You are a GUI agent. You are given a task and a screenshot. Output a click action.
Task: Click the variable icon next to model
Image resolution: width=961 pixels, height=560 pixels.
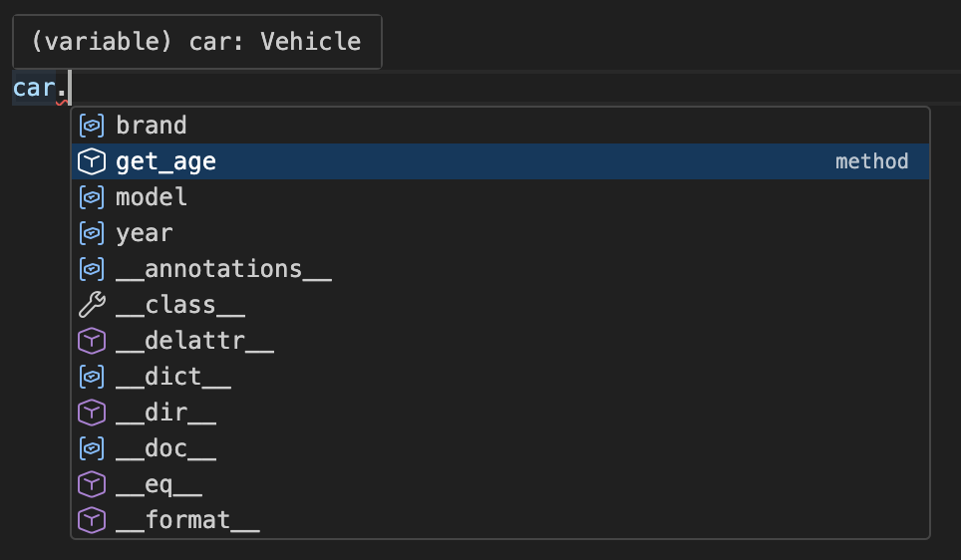(92, 197)
